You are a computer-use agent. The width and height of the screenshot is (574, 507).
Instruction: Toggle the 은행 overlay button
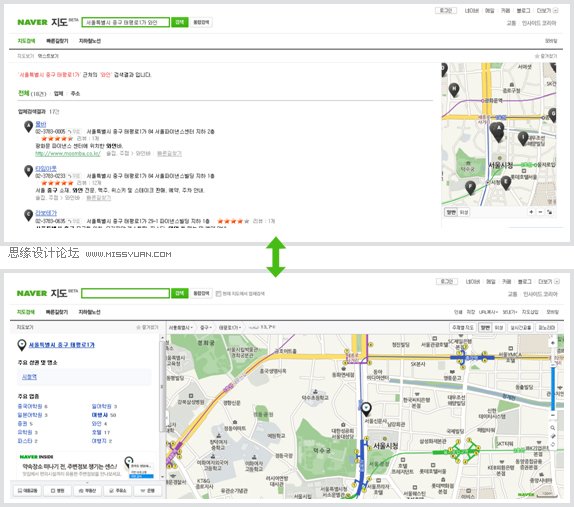[x=148, y=491]
